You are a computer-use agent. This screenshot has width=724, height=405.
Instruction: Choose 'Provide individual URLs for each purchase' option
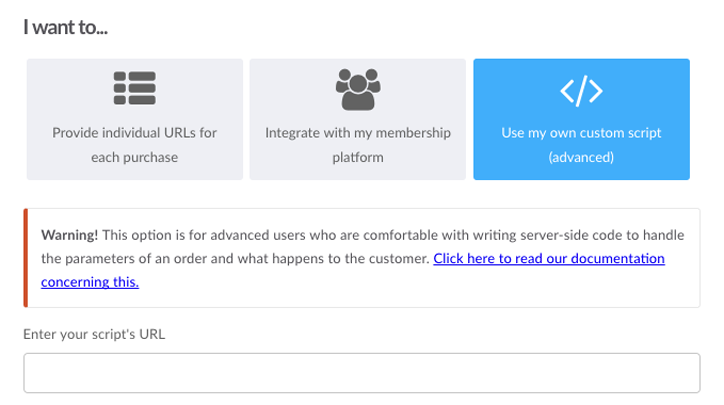(134, 119)
